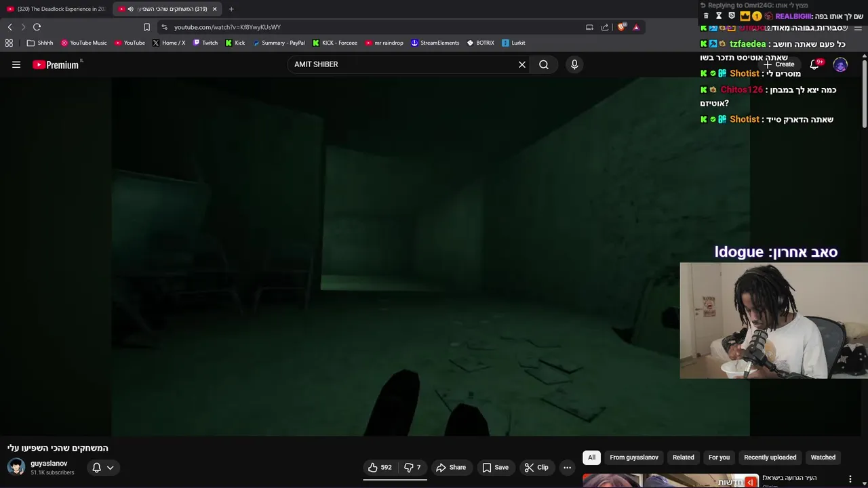Go to YouTube Premium home logo
This screenshot has height=488, width=868.
pyautogui.click(x=57, y=64)
